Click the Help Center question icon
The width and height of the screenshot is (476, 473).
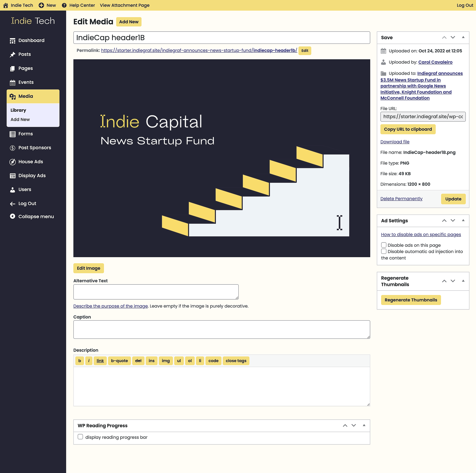[64, 5]
